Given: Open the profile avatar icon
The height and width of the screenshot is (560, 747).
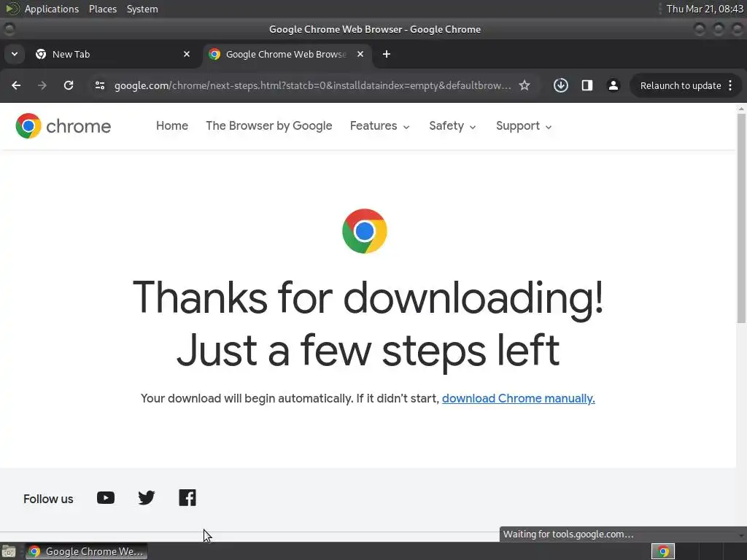Looking at the screenshot, I should pyautogui.click(x=613, y=86).
